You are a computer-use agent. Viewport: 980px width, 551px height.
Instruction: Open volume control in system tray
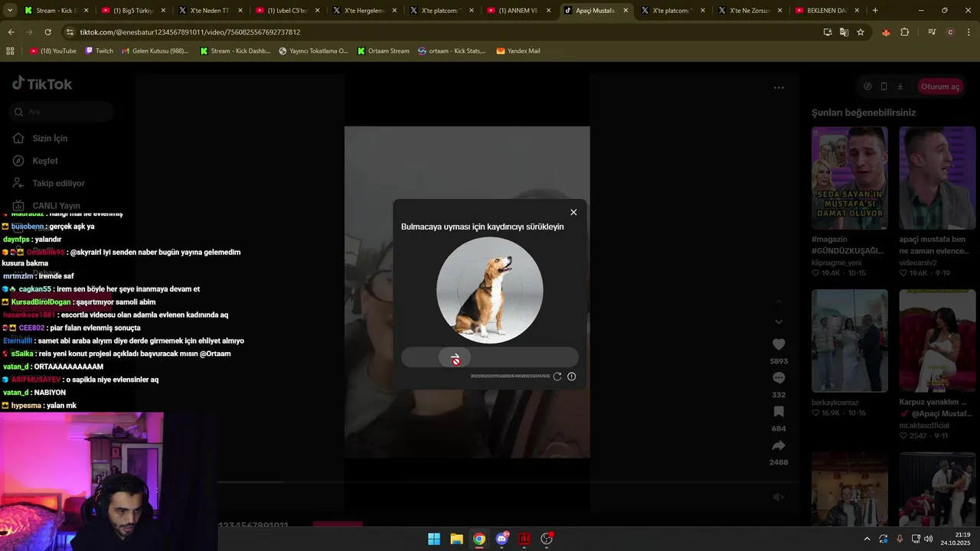[x=928, y=539]
